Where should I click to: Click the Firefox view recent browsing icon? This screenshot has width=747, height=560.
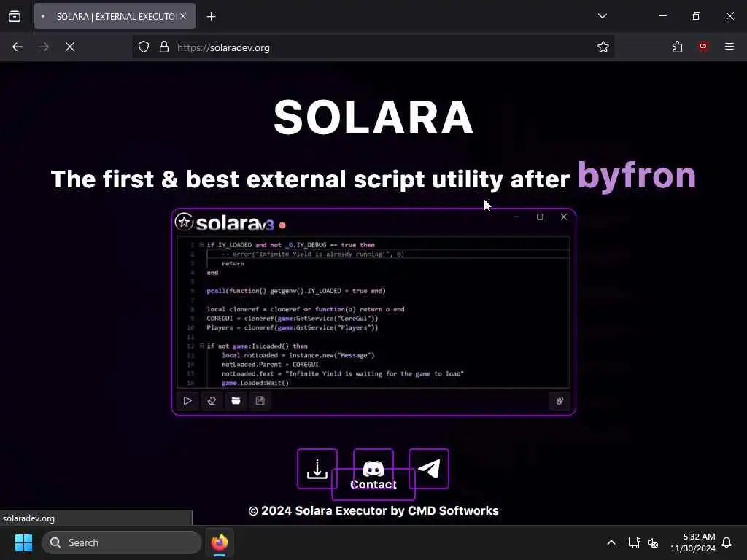[15, 16]
